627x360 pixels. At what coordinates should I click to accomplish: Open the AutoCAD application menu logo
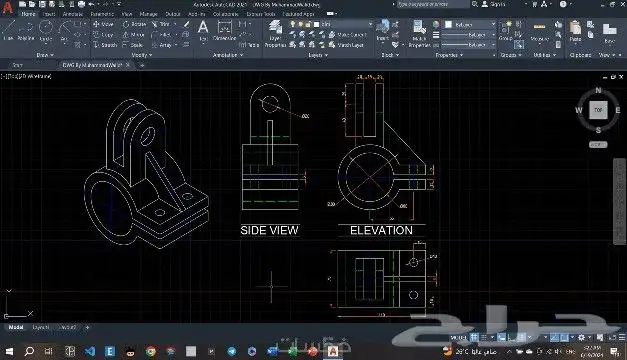pyautogui.click(x=7, y=7)
